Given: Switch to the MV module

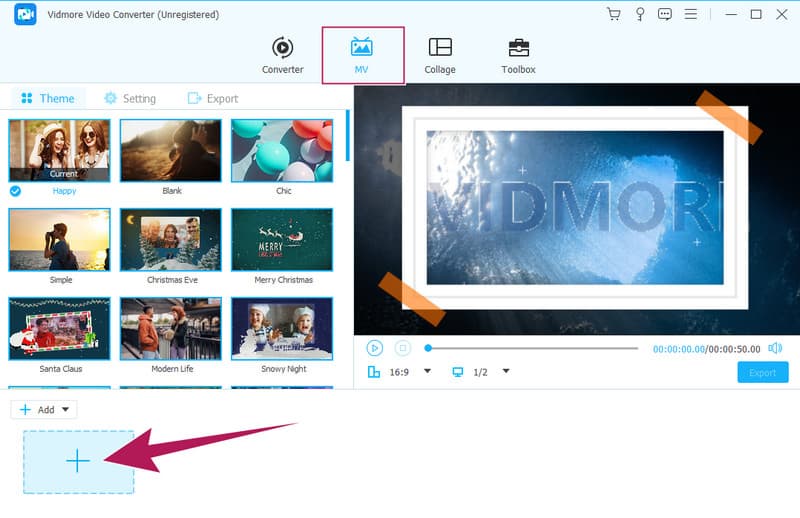Looking at the screenshot, I should pos(362,55).
